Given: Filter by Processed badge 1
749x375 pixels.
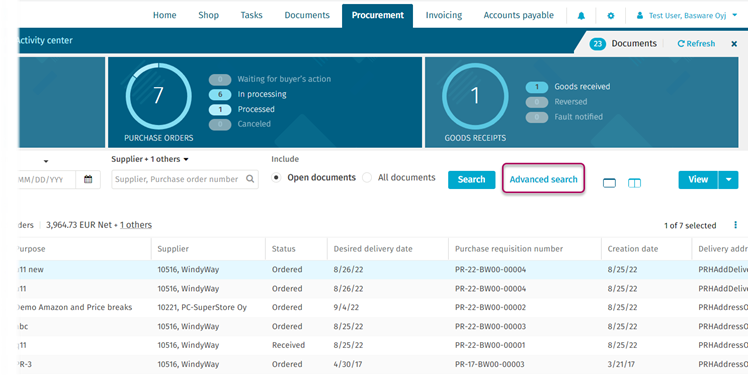Looking at the screenshot, I should coord(220,109).
